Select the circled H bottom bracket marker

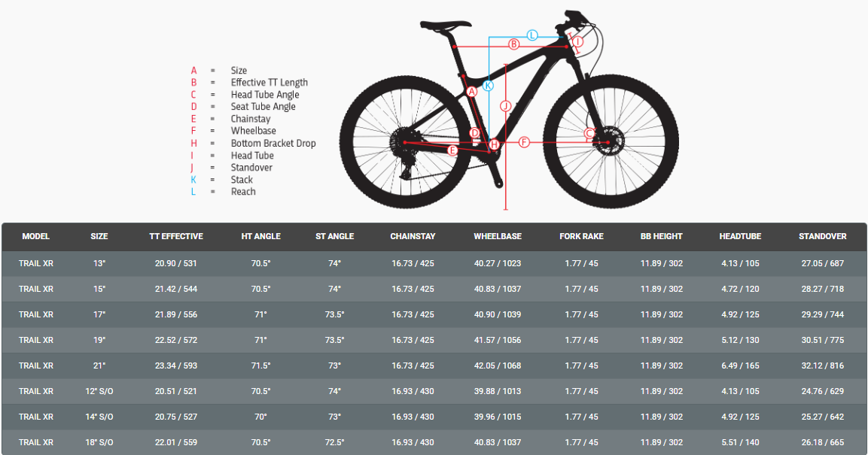click(x=494, y=144)
